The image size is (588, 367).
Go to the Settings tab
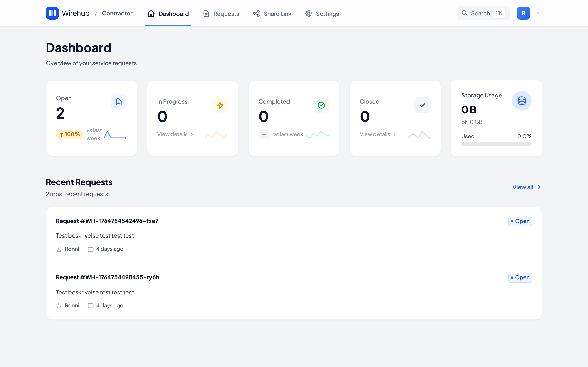pos(322,14)
